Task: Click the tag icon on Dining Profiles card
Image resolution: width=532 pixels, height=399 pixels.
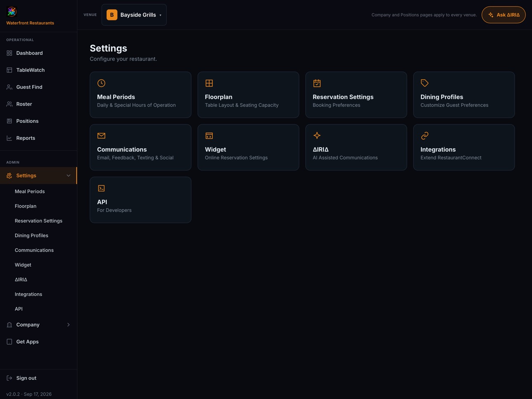Action: point(425,83)
